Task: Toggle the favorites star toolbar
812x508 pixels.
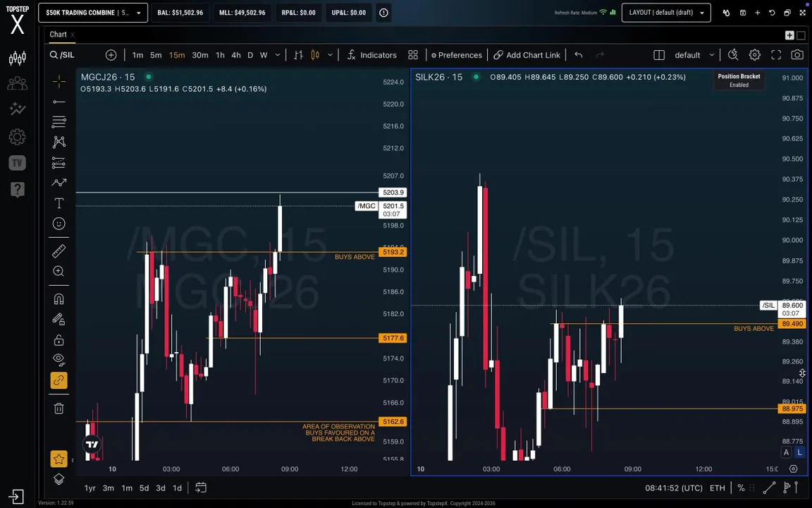Action: click(59, 459)
